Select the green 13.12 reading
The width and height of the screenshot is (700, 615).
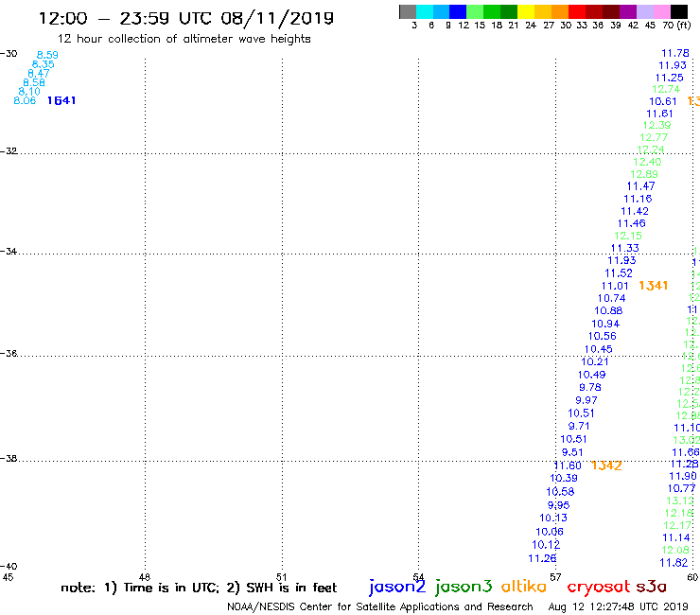click(680, 501)
